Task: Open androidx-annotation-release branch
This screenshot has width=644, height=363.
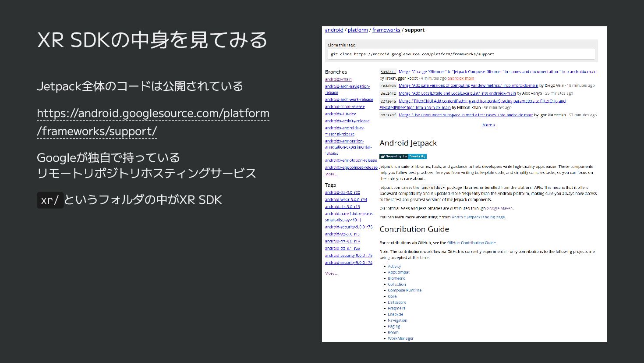Action: tap(350, 160)
